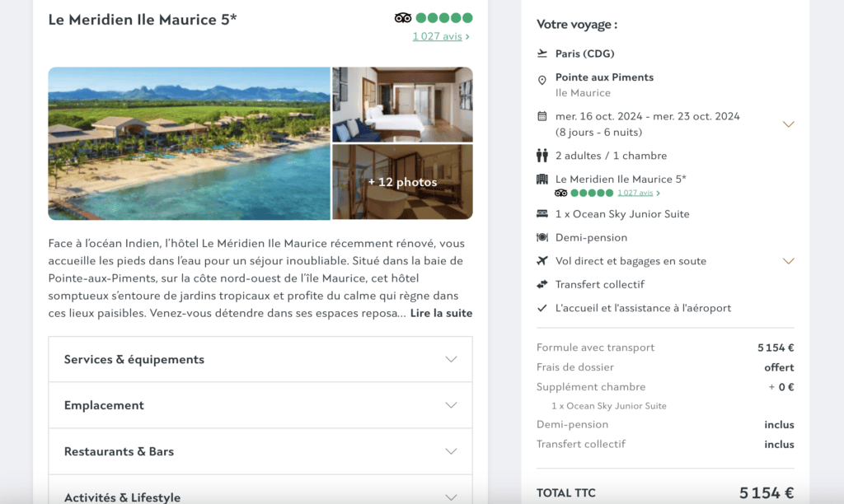
Task: Expand the Vol direct et bagages details
Action: click(789, 262)
